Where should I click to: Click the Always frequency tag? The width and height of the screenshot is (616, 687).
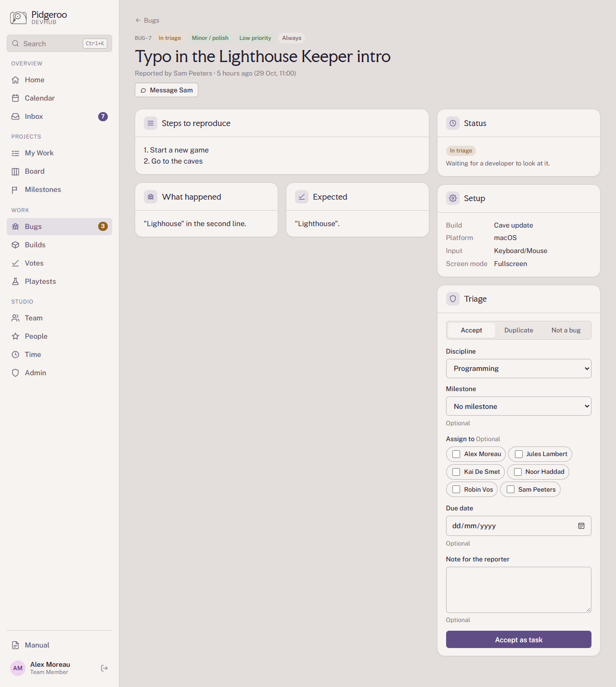tap(292, 38)
